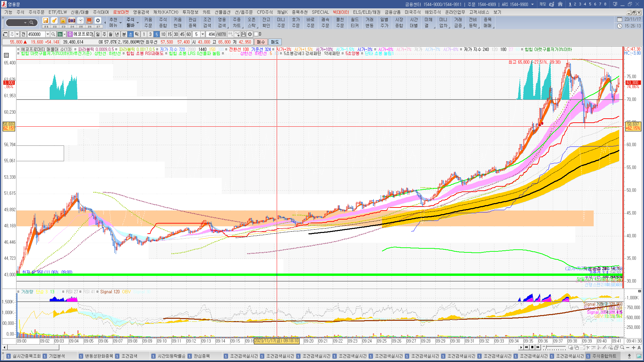Screen dimensions: 644x362
Task: Click the chart settings gear icon
Action: [250, 34]
